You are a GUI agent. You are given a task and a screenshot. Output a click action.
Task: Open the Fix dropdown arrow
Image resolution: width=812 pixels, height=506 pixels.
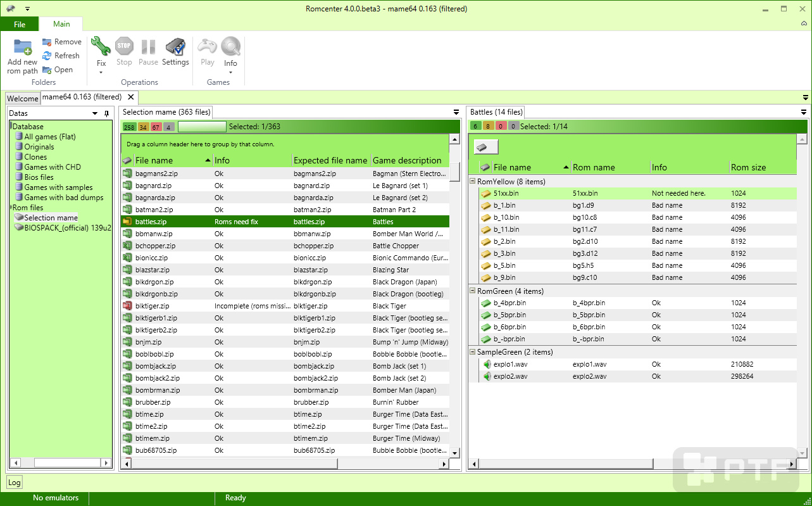tap(101, 73)
